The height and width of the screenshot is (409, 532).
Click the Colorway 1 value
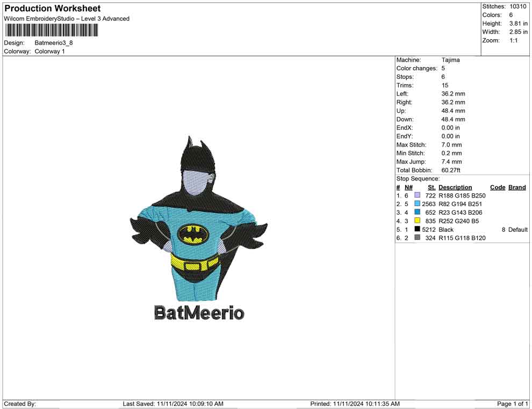[x=49, y=52]
